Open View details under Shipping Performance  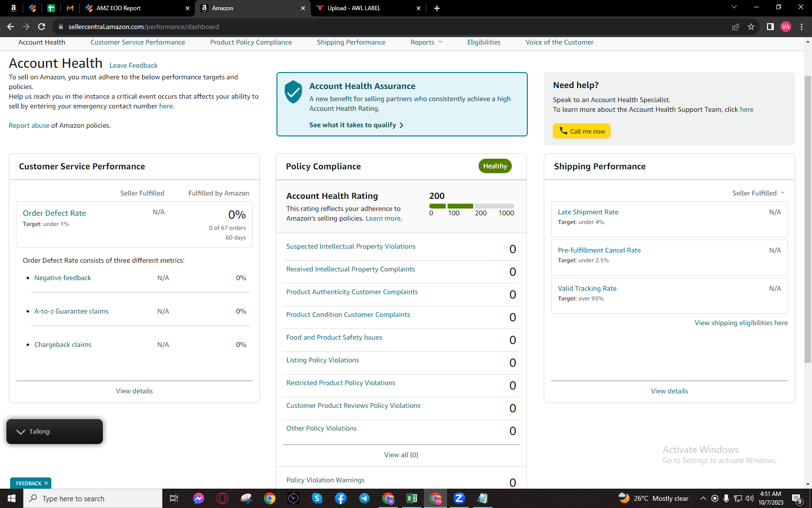669,391
